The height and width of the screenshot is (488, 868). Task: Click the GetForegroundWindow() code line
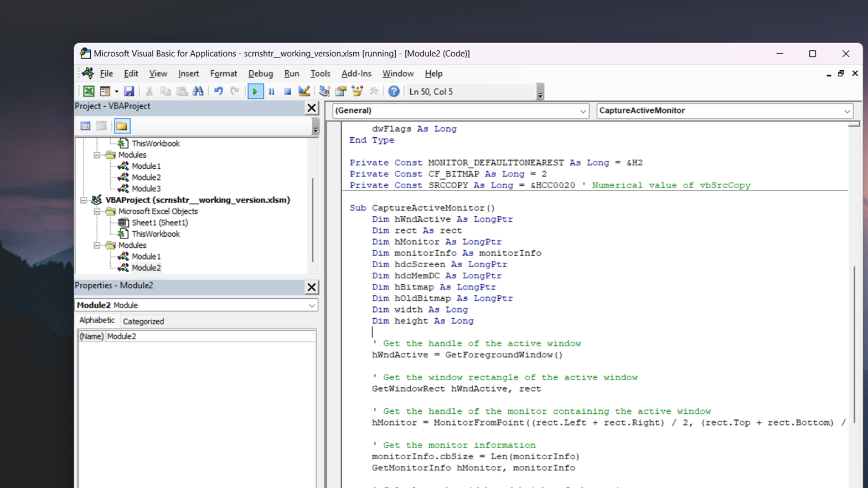[x=467, y=355]
